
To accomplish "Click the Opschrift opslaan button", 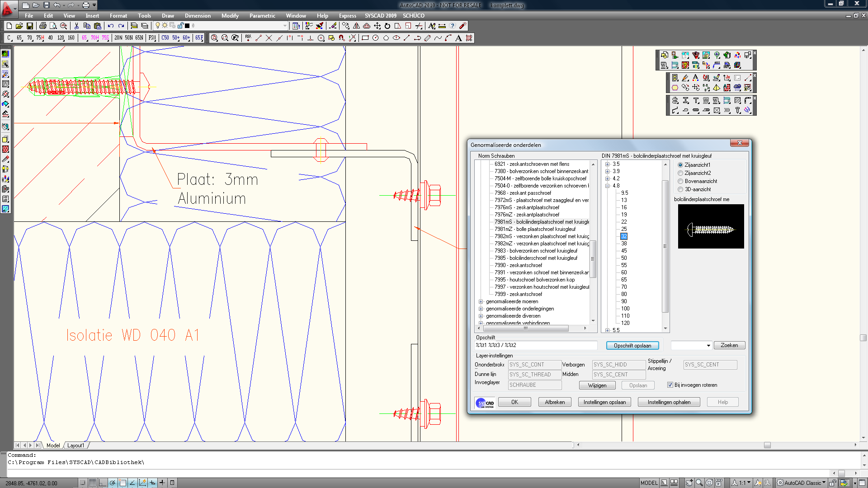I will coord(632,345).
